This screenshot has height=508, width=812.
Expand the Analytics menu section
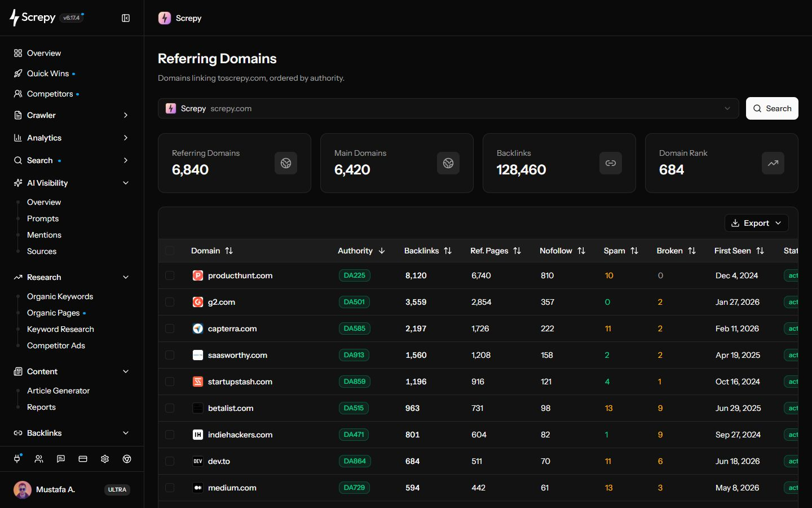coord(71,138)
